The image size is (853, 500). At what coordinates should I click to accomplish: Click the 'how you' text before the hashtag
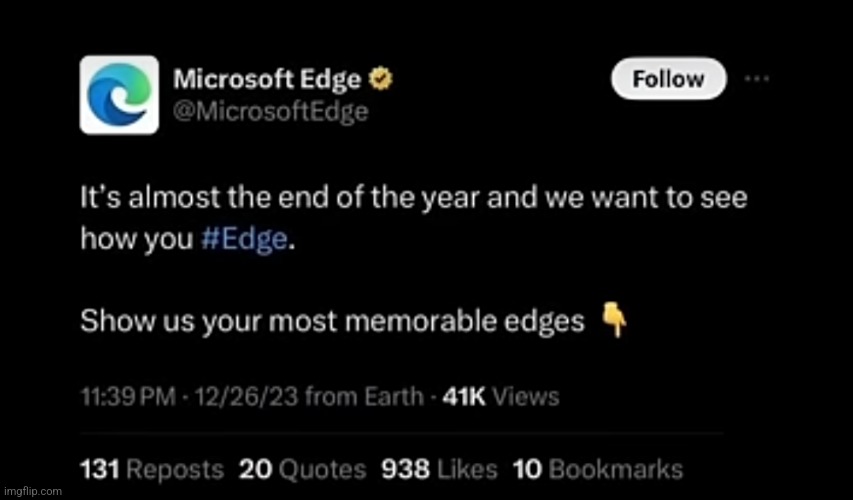tap(137, 239)
